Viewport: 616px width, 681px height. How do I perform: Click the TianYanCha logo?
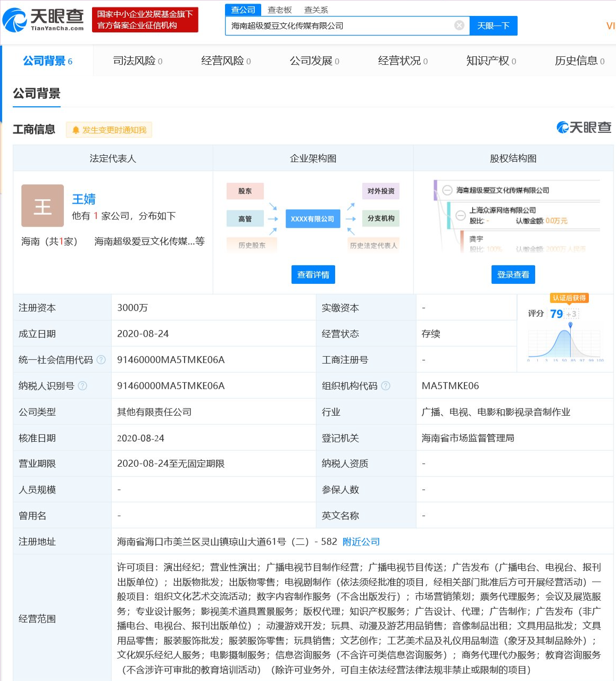44,20
